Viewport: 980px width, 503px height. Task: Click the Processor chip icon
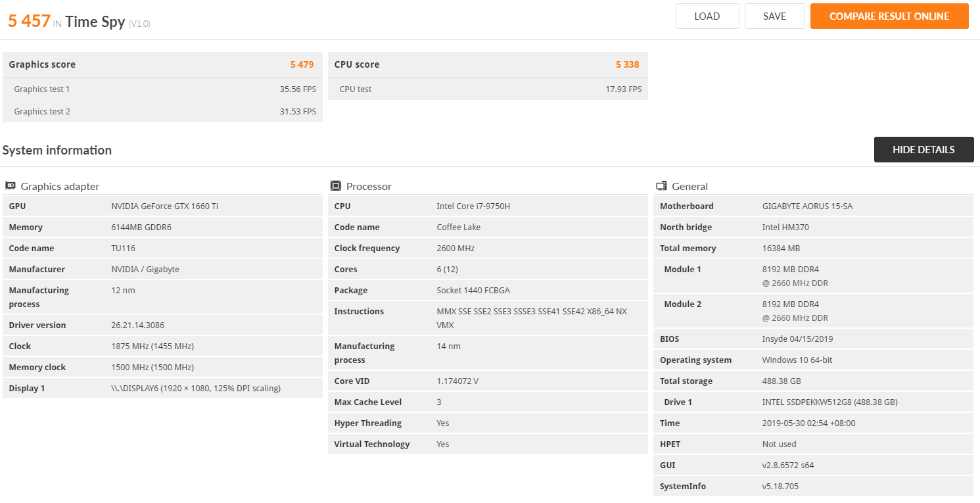click(336, 186)
